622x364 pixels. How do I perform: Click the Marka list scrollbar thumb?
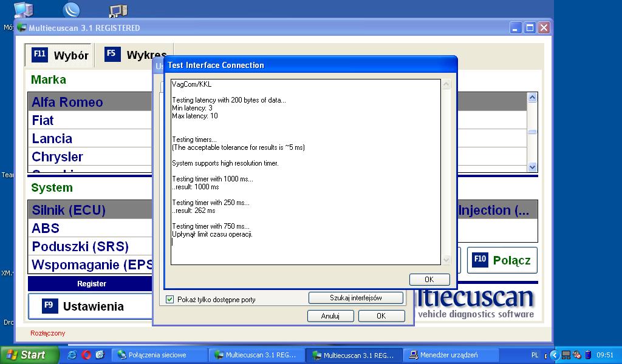[x=532, y=132]
